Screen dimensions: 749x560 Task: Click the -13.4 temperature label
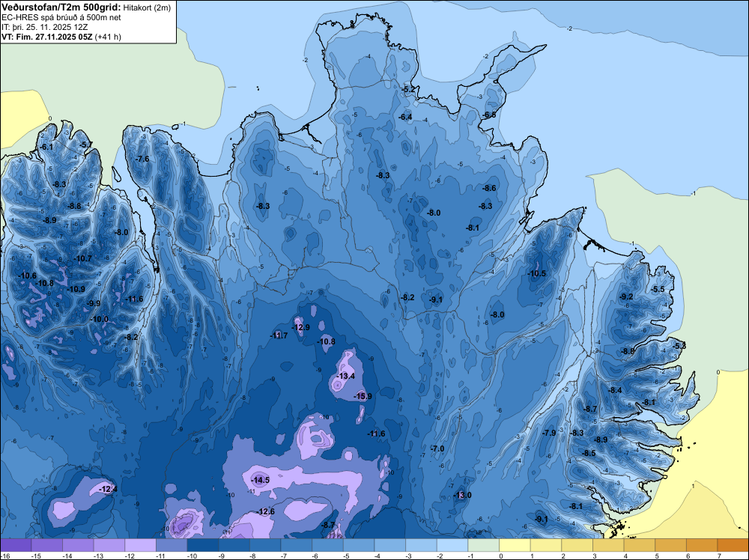tap(345, 376)
